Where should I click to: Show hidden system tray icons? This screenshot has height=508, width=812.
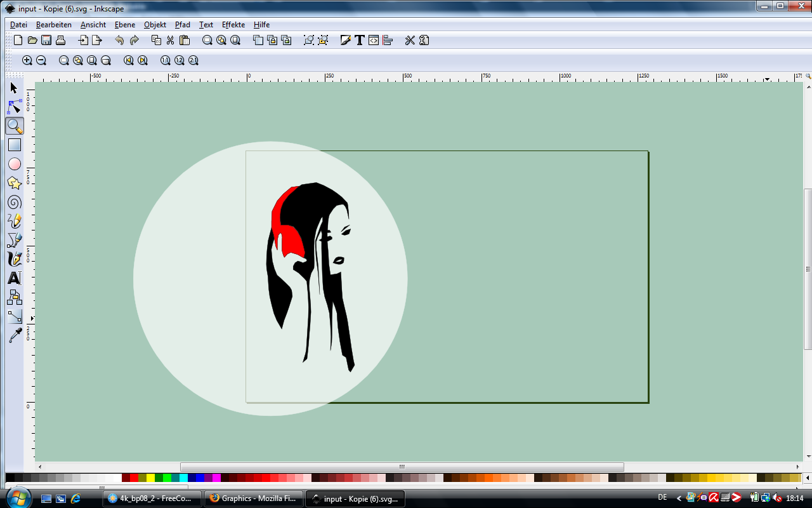click(x=679, y=498)
